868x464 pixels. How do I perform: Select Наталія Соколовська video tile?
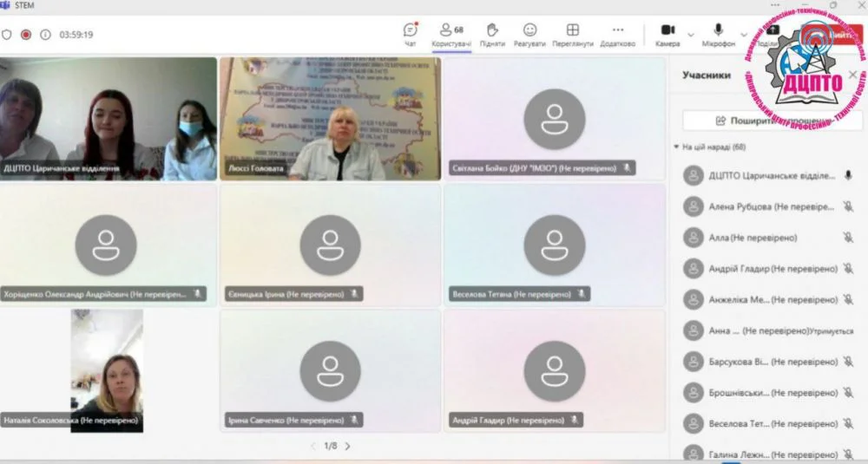pyautogui.click(x=107, y=371)
